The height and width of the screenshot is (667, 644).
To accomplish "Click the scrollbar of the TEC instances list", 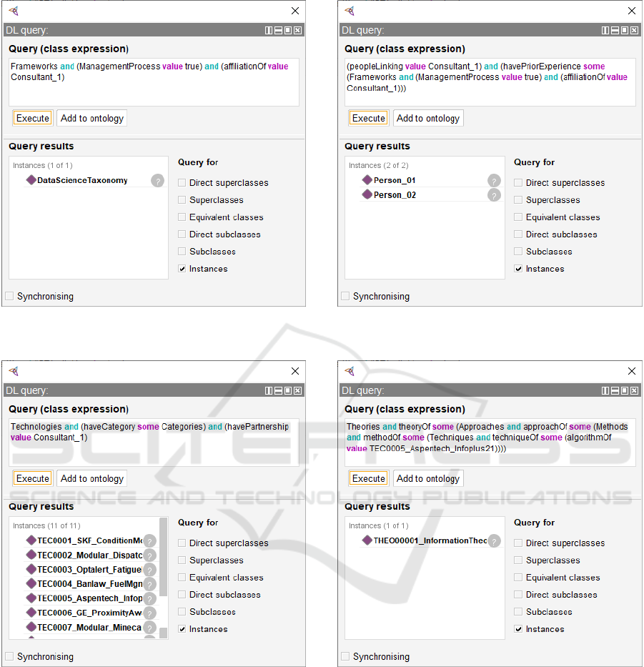I will [x=164, y=558].
